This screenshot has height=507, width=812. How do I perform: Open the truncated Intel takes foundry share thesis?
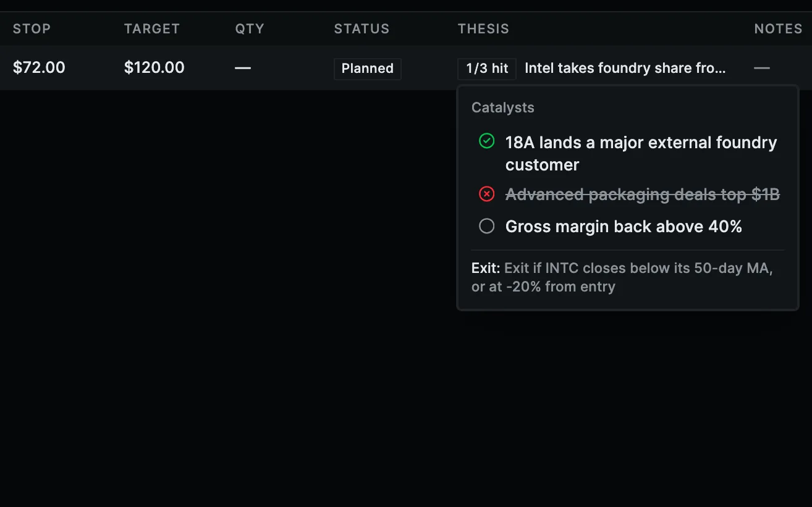pyautogui.click(x=625, y=69)
